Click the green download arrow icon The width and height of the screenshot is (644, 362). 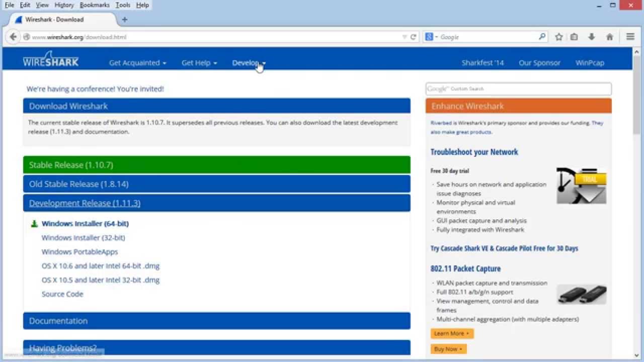[x=34, y=224]
